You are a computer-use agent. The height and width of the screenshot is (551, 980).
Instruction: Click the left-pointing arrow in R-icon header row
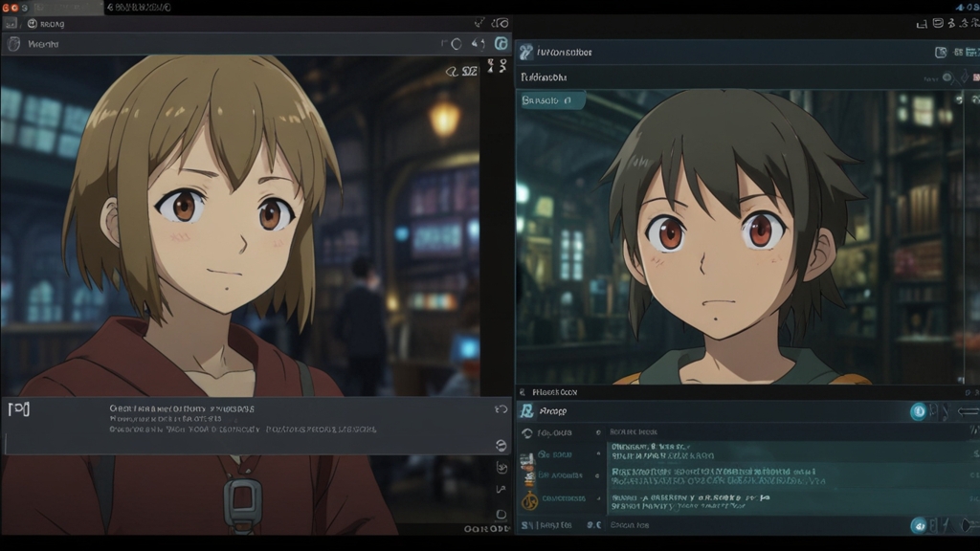[969, 411]
